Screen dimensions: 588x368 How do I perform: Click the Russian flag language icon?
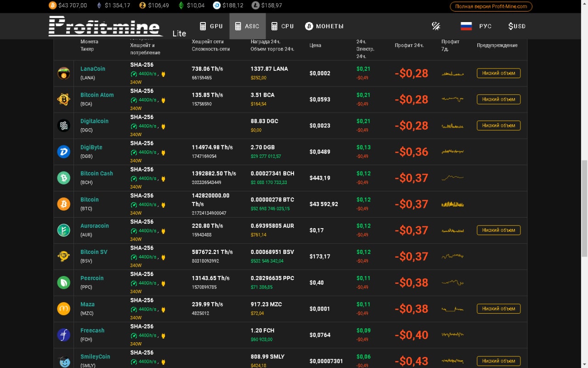[466, 26]
